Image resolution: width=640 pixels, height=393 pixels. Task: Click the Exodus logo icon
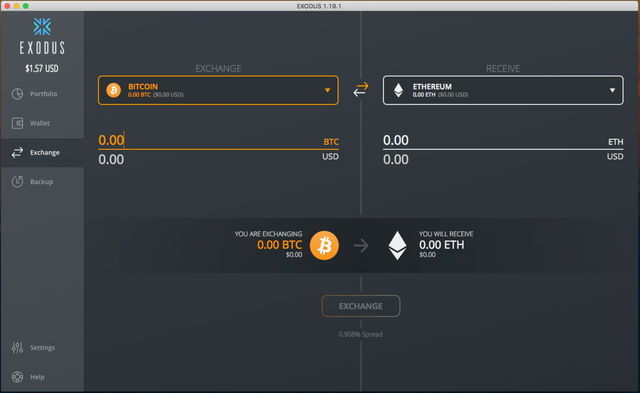pyautogui.click(x=42, y=27)
